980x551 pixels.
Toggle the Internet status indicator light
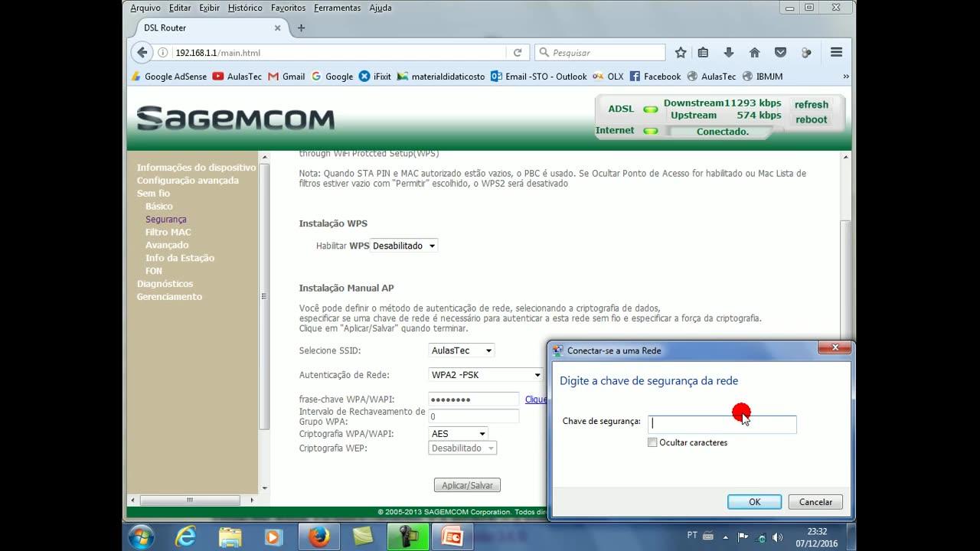tap(650, 130)
